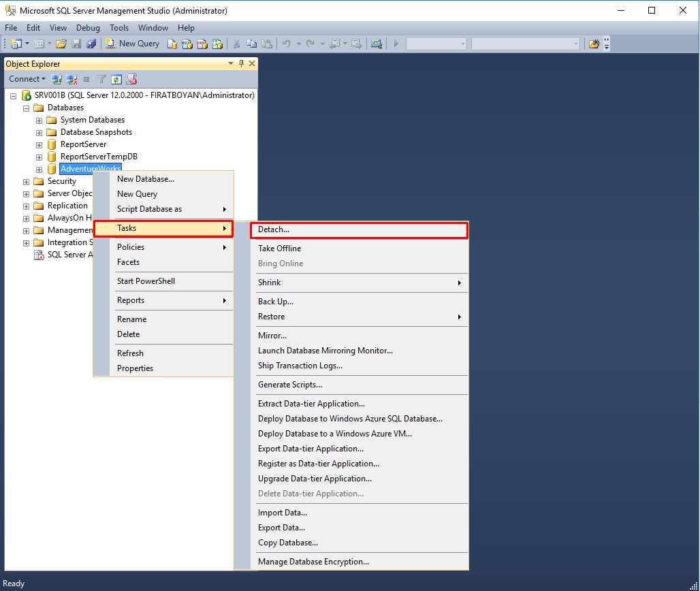Open the Window menu
Viewport: 700px width, 591px height.
tap(153, 28)
